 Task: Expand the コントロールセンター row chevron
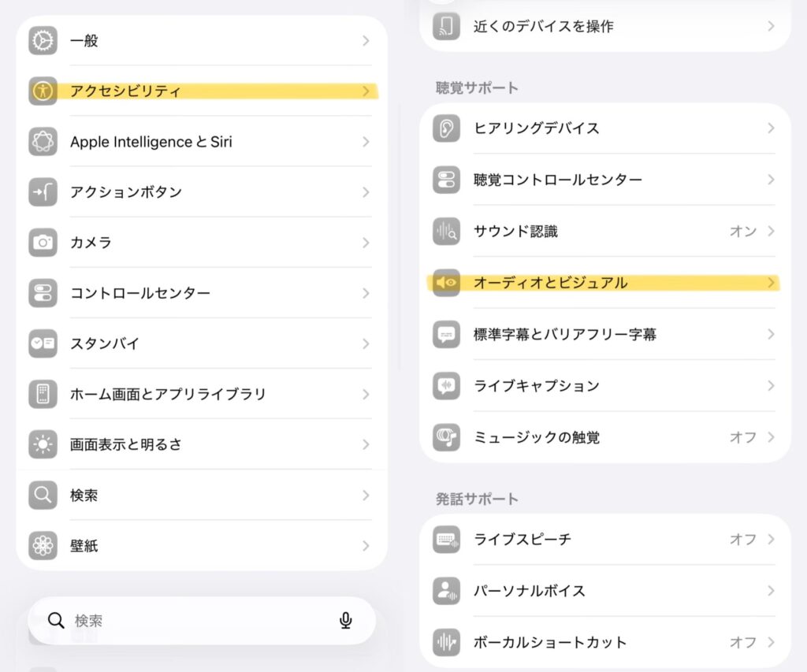(x=366, y=293)
